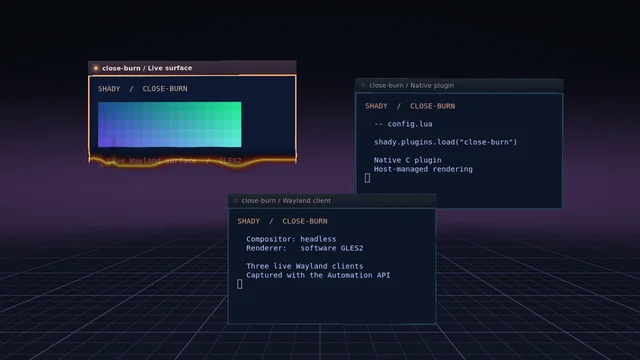The image size is (640, 360).
Task: Click the cursor block in Wayland client terminal
Action: [240, 284]
